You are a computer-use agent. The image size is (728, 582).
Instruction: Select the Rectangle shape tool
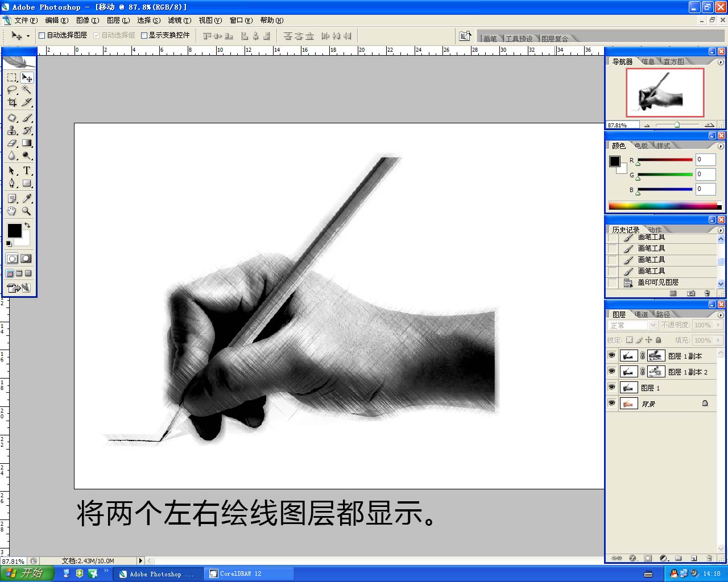pyautogui.click(x=27, y=183)
